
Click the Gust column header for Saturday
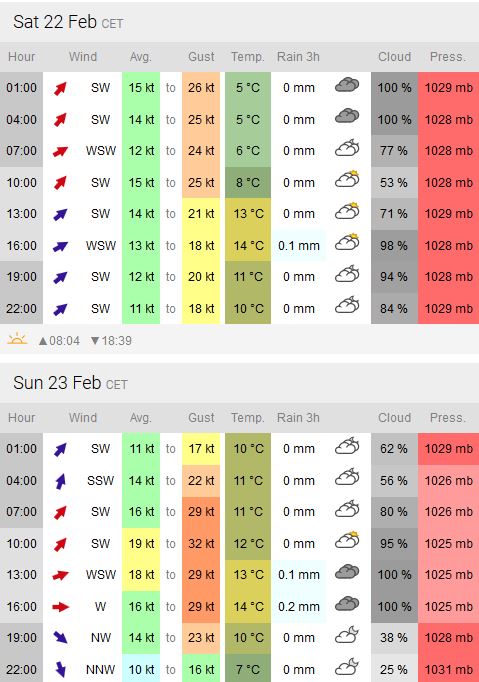pos(201,57)
